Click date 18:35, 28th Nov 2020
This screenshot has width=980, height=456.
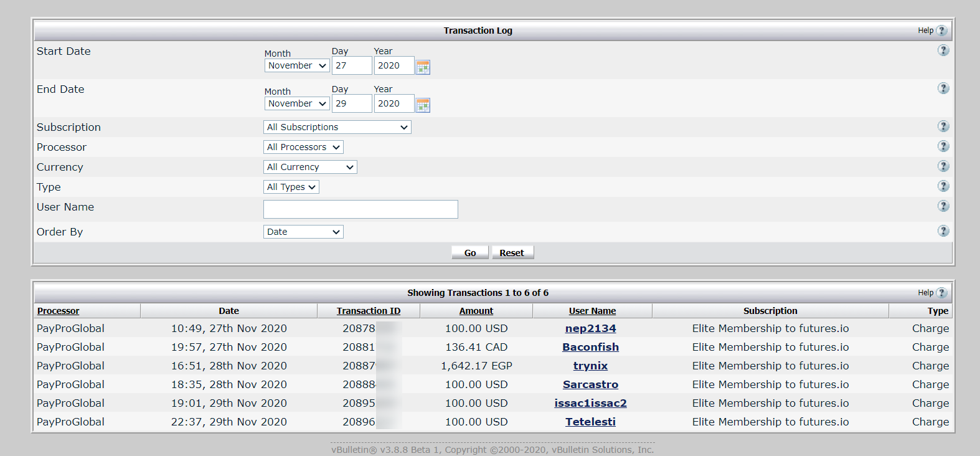(229, 384)
